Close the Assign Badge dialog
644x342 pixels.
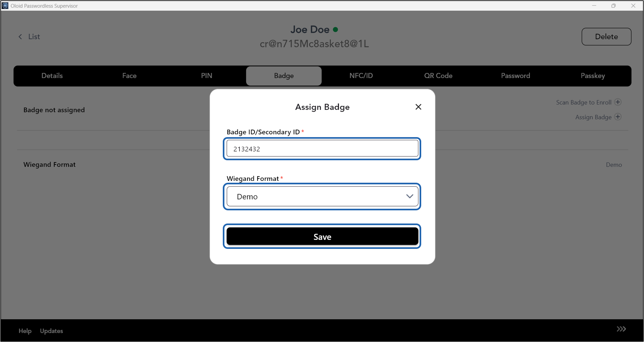[418, 107]
